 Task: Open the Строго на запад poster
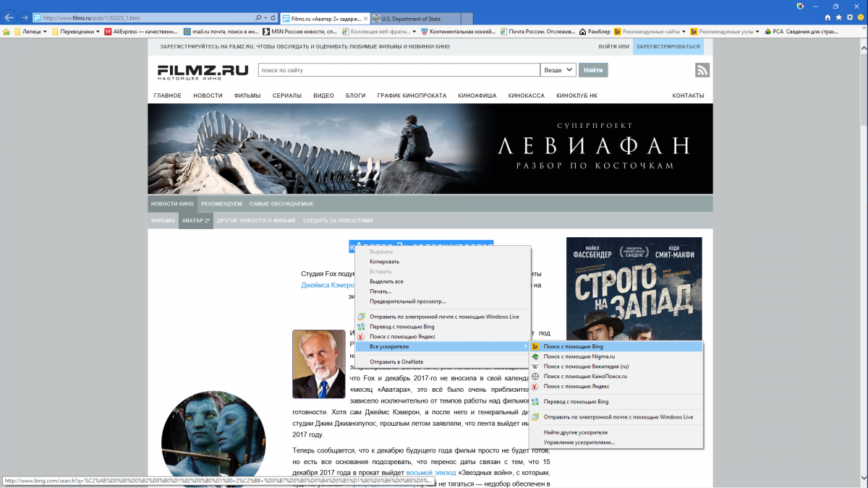634,289
